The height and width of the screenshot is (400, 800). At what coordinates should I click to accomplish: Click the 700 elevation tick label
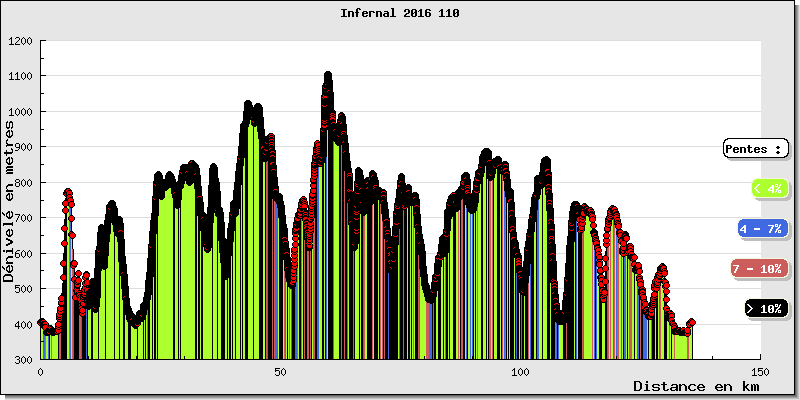pos(23,218)
